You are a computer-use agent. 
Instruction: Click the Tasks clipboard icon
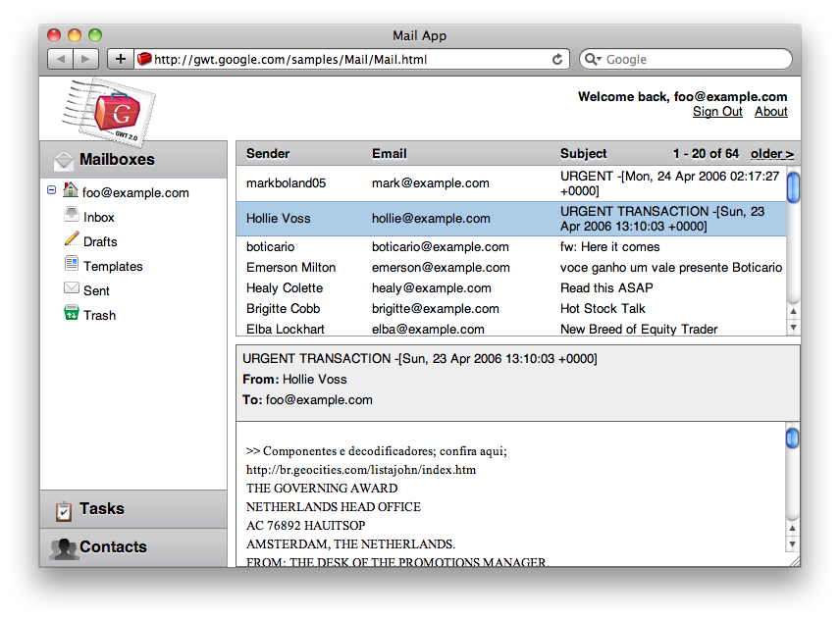click(64, 510)
